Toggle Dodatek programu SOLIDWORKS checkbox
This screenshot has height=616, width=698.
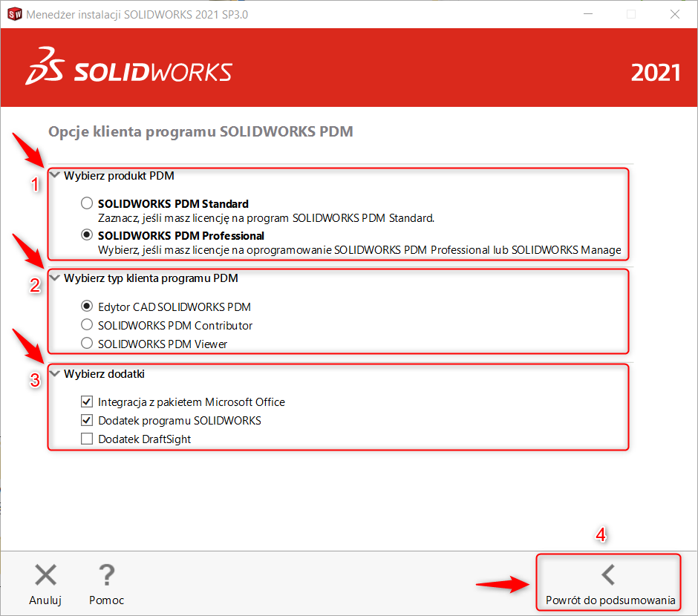pos(87,421)
